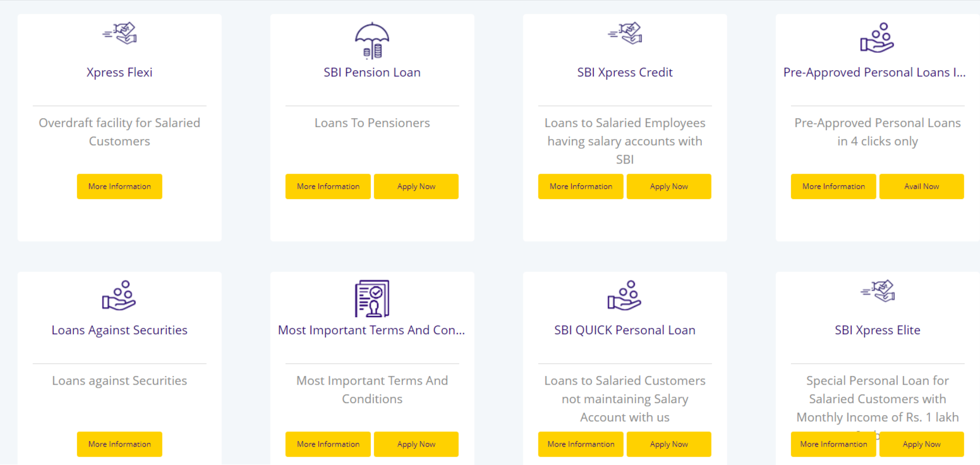980x465 pixels.
Task: Apply Now for SBI Xpress Credit
Action: click(668, 186)
